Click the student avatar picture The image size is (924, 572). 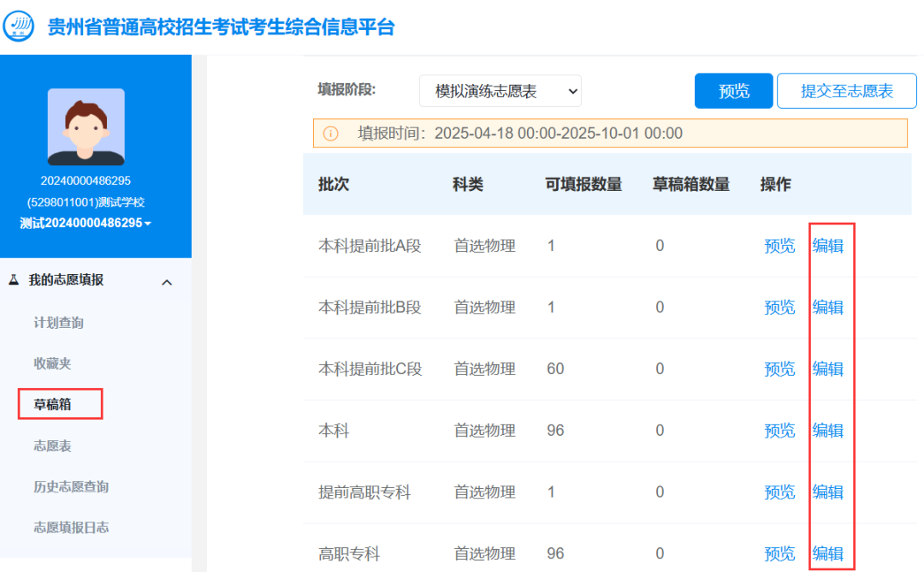point(86,127)
